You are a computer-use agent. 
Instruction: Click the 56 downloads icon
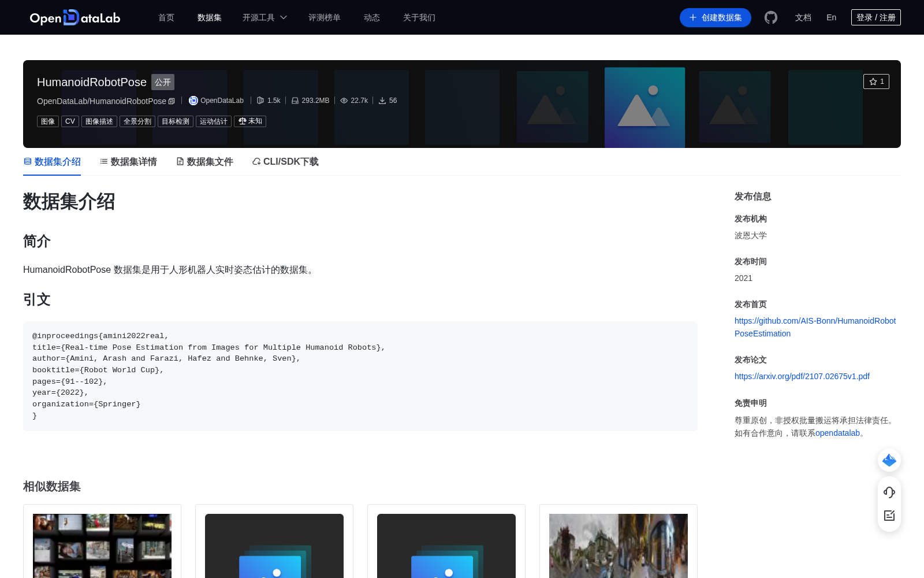(382, 101)
